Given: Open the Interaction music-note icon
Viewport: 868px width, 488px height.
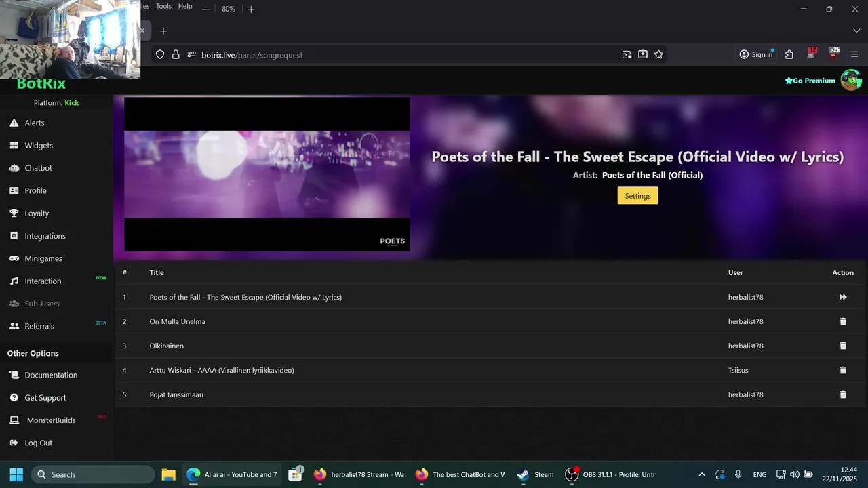Looking at the screenshot, I should [14, 281].
